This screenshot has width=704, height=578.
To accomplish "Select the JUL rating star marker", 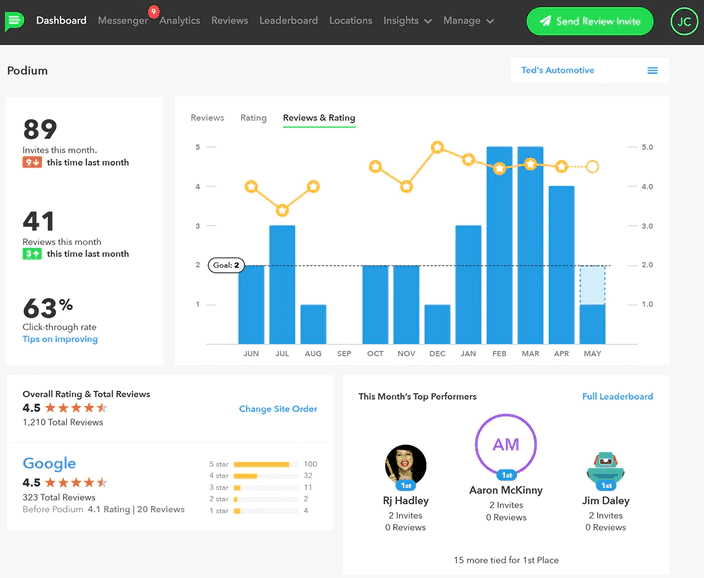I will pyautogui.click(x=282, y=210).
